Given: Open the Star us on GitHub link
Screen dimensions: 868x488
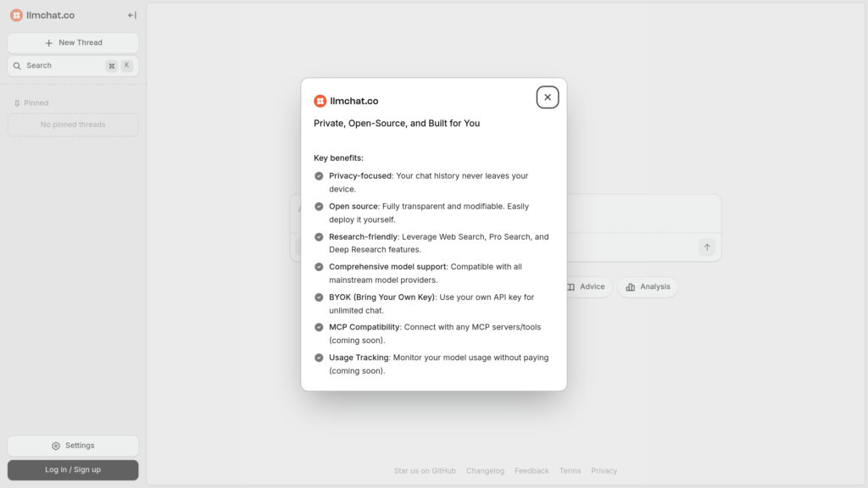Looking at the screenshot, I should tap(425, 471).
